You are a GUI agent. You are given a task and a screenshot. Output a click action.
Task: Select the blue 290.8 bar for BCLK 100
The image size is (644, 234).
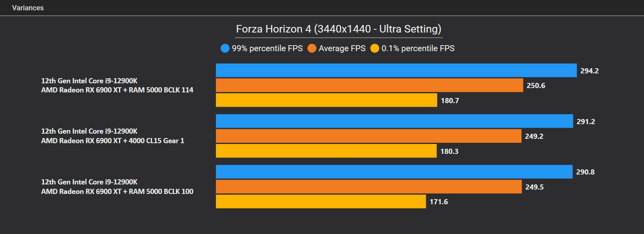(394, 172)
